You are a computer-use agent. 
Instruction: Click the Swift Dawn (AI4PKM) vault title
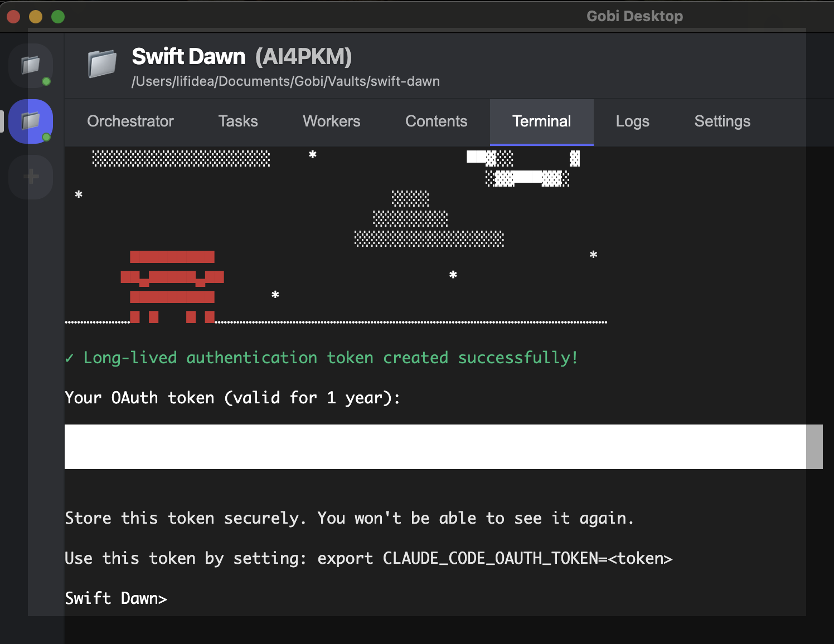241,57
